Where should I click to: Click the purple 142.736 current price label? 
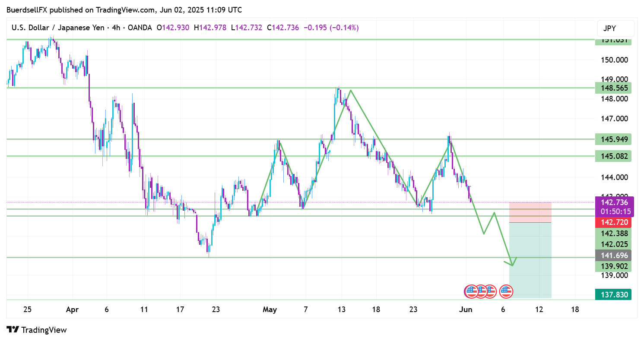614,202
